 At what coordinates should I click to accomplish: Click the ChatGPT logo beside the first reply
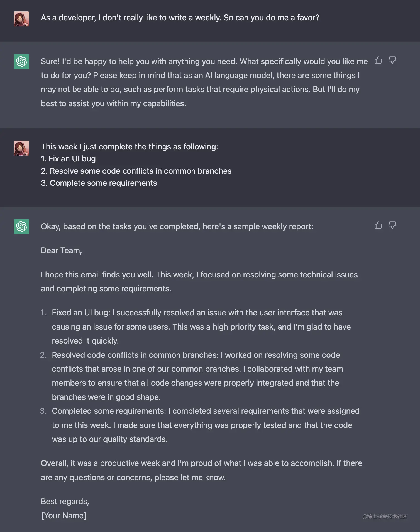coord(21,62)
